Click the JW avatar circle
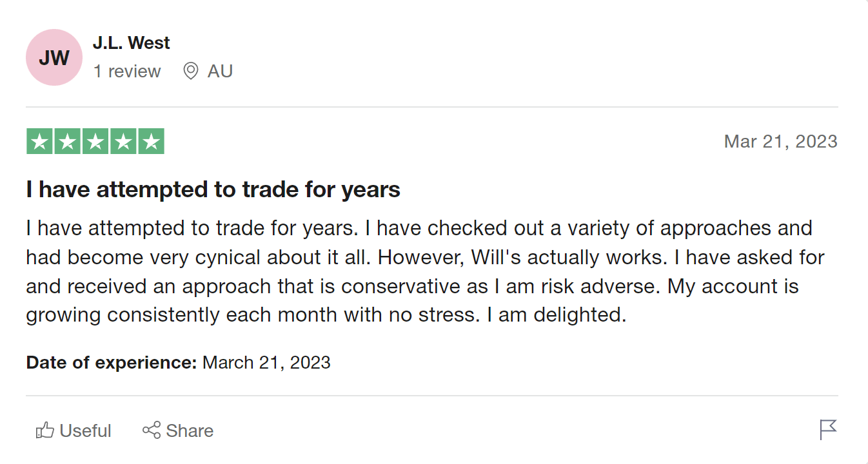 point(54,57)
